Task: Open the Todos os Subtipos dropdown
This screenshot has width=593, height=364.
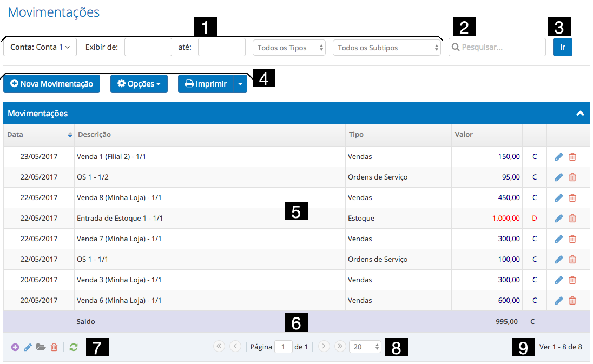Action: pos(386,48)
